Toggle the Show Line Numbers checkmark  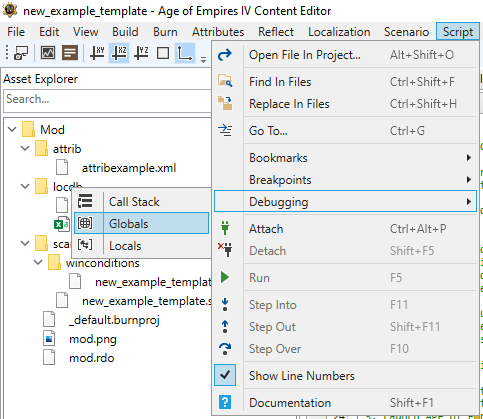point(225,375)
